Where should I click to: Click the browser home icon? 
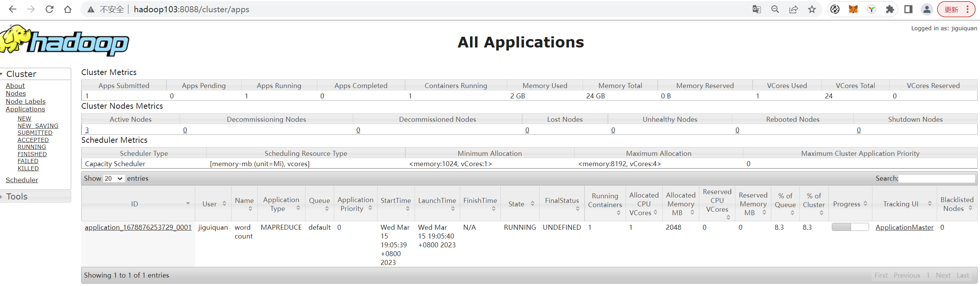point(68,9)
